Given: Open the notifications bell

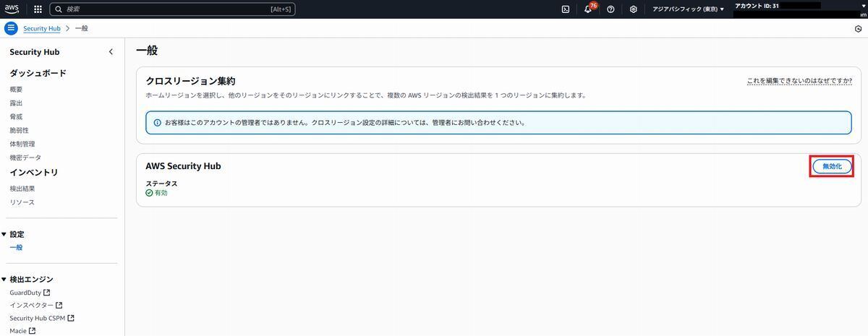Looking at the screenshot, I should (x=588, y=9).
